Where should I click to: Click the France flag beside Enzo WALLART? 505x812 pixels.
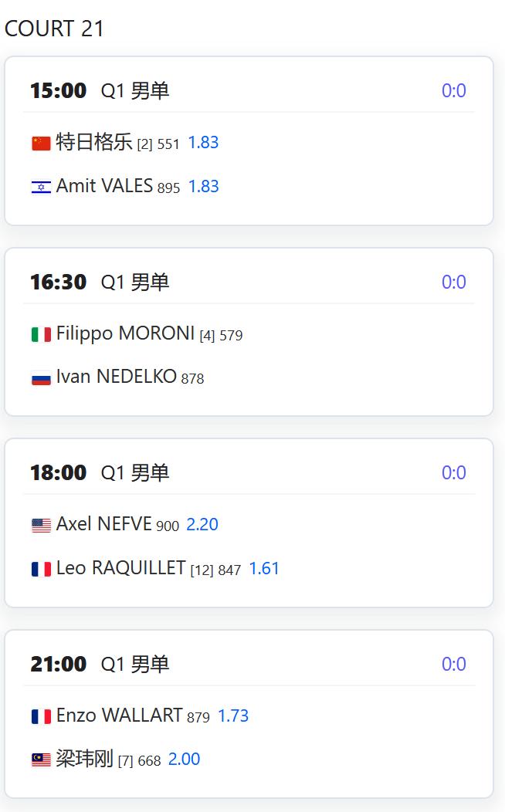tap(41, 716)
